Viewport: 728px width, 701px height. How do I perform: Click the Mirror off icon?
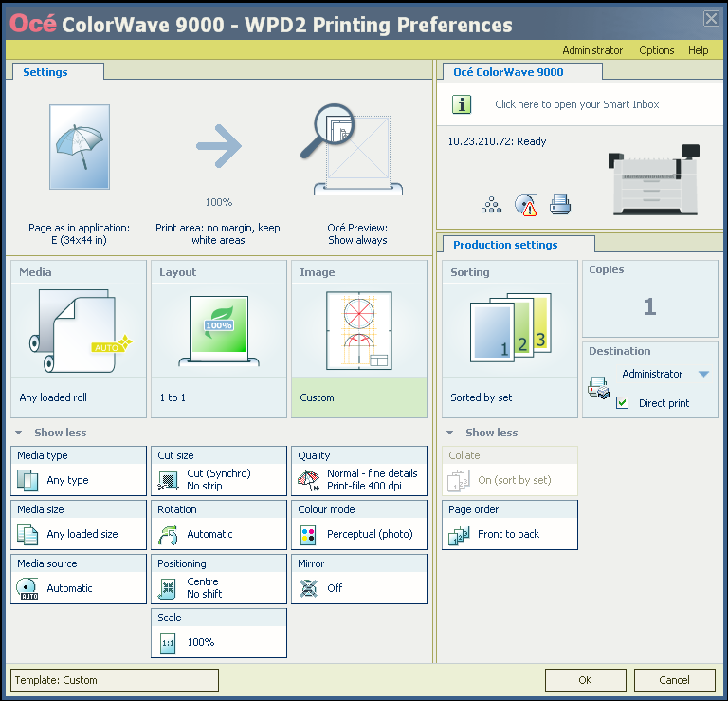[308, 588]
